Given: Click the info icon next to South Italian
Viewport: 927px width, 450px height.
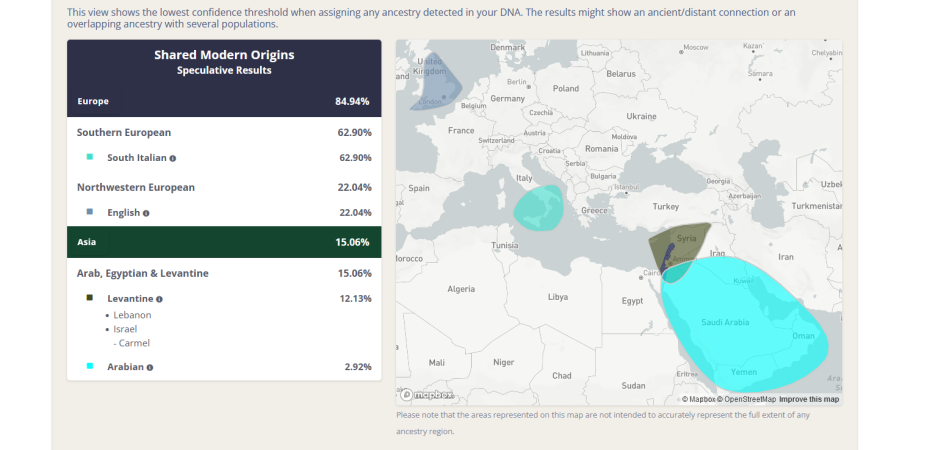Looking at the screenshot, I should (x=173, y=158).
